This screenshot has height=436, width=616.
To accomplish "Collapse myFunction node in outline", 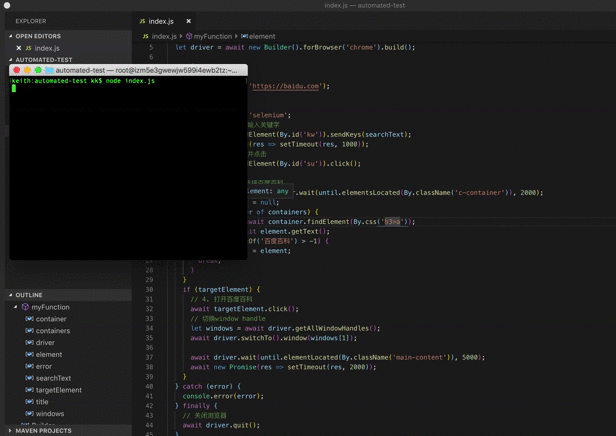I will [x=16, y=307].
